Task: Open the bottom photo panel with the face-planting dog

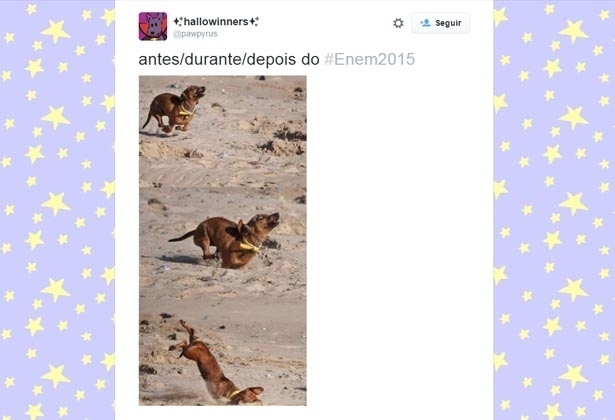Action: tap(223, 352)
